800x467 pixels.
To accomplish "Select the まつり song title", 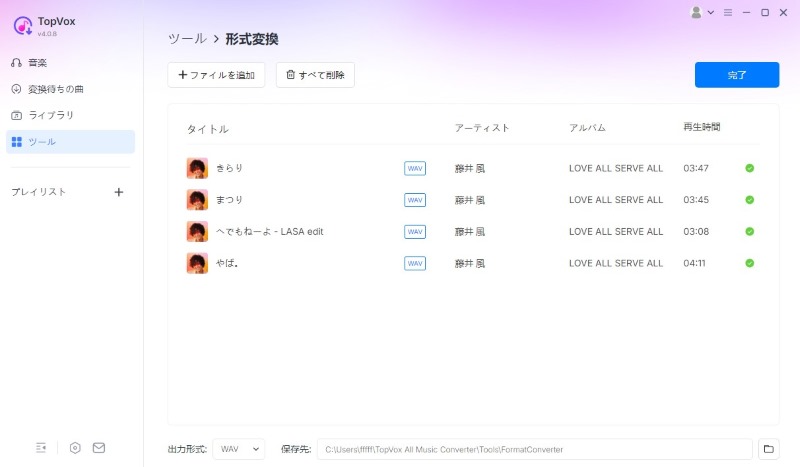I will click(x=229, y=200).
